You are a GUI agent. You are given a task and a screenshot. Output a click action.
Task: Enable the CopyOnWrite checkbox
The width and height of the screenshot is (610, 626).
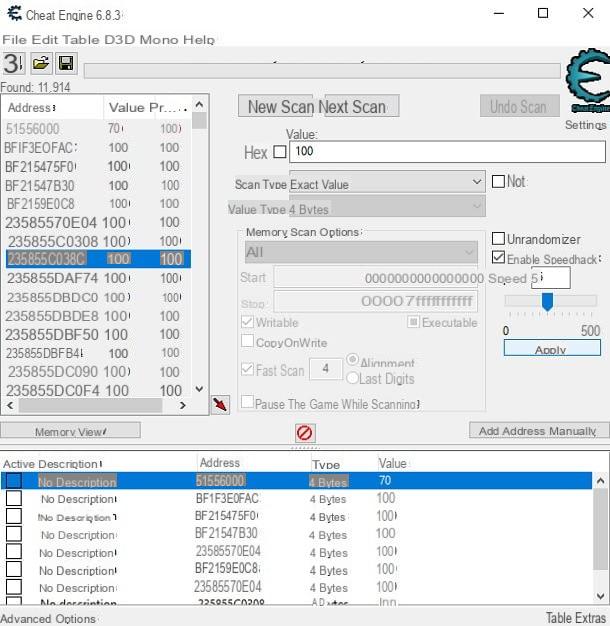coord(248,341)
